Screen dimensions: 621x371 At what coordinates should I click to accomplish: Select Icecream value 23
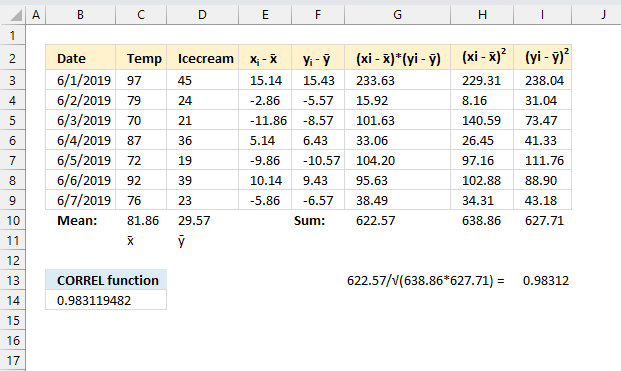click(x=202, y=200)
